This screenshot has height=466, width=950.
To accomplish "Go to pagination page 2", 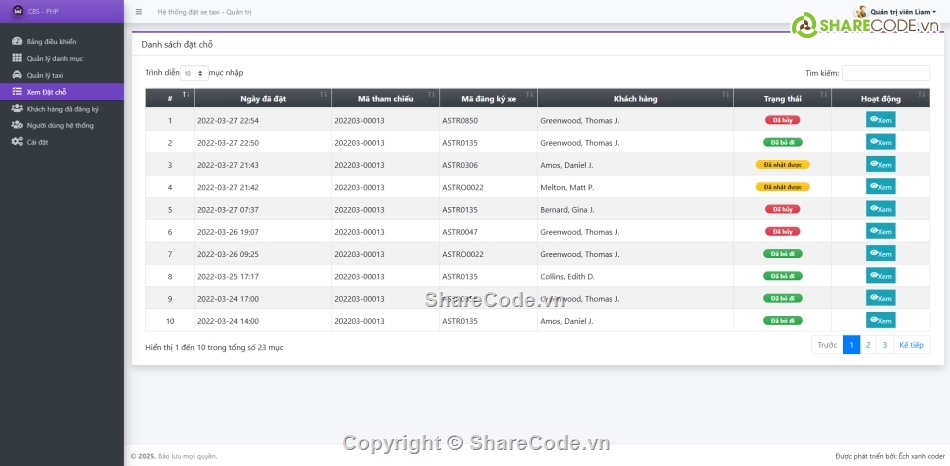I will click(x=868, y=345).
